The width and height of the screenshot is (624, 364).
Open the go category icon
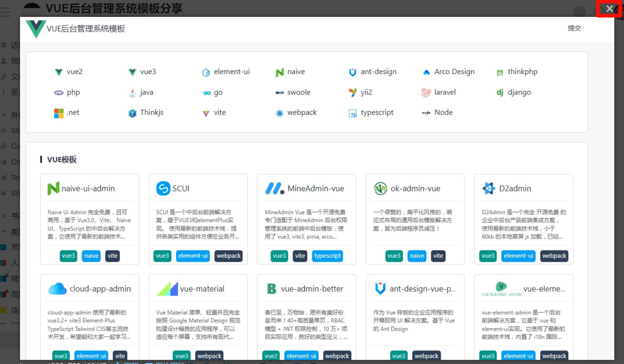click(x=206, y=93)
